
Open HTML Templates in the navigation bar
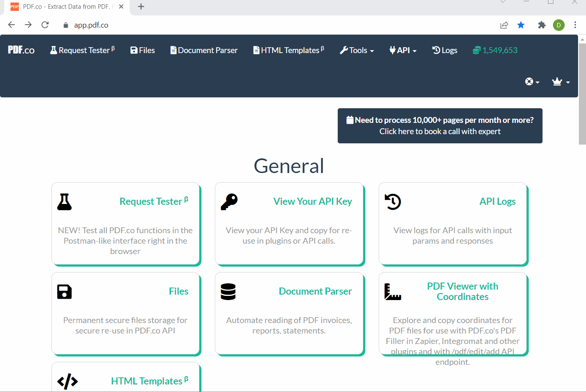click(x=289, y=50)
